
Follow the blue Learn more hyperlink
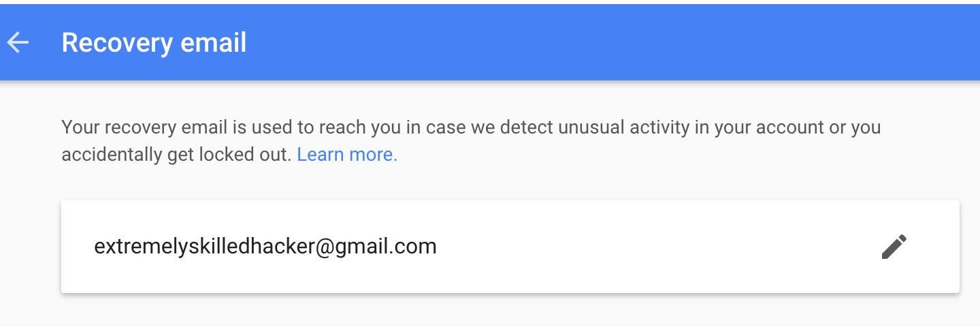[347, 155]
